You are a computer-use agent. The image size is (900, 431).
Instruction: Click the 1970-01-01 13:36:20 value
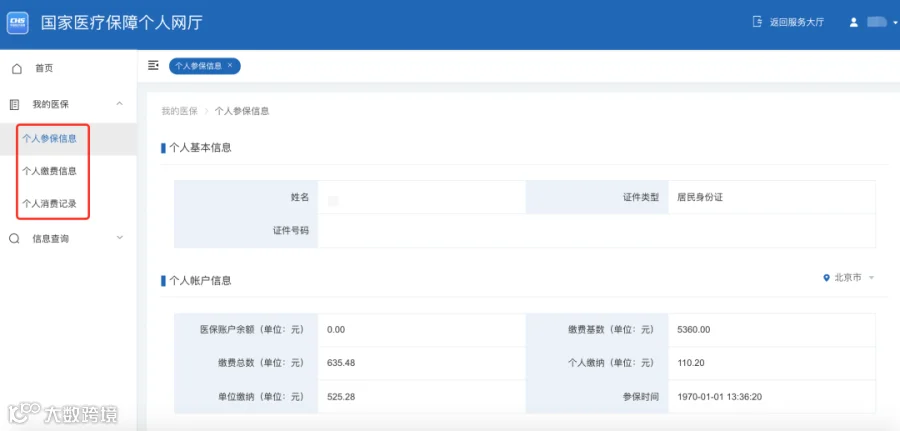coord(720,397)
